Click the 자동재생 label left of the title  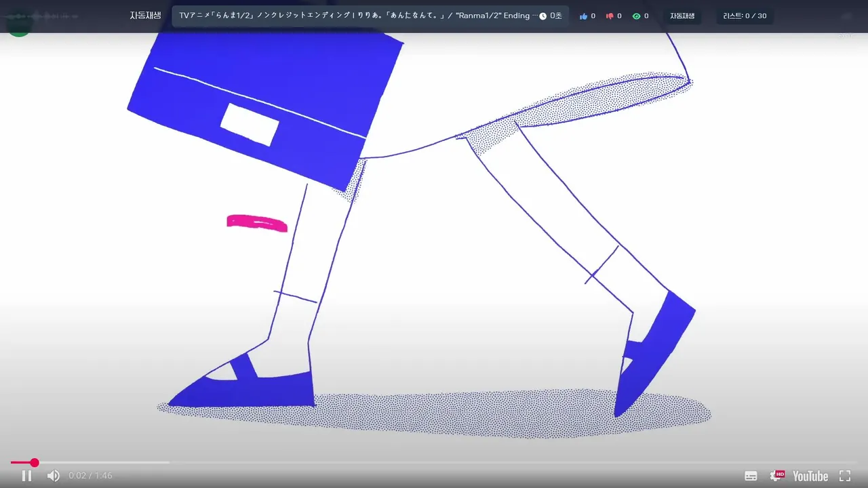pos(146,16)
